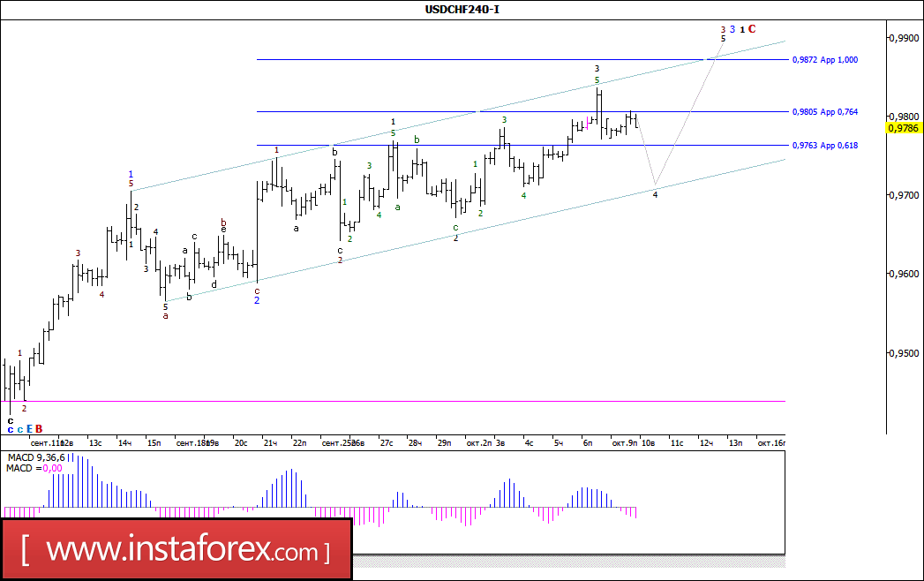Click the date label 20с on time axis
This screenshot has height=581, width=924.
(240, 443)
